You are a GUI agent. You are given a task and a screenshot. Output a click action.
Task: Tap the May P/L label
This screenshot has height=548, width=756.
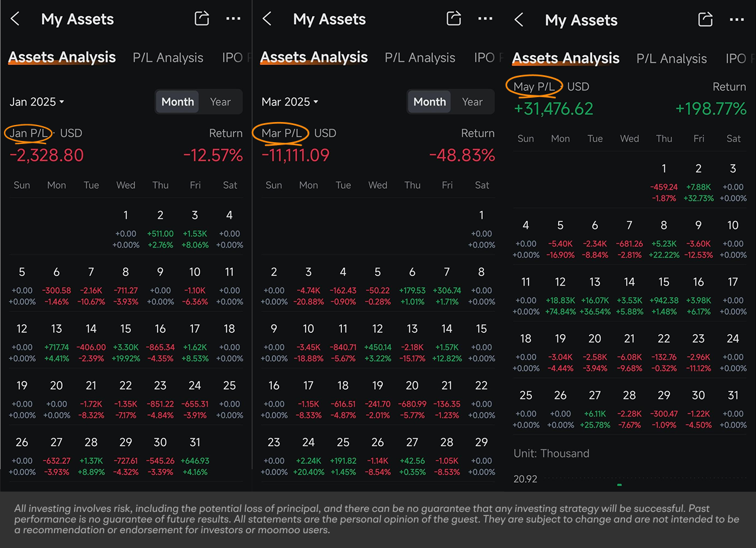pyautogui.click(x=534, y=86)
